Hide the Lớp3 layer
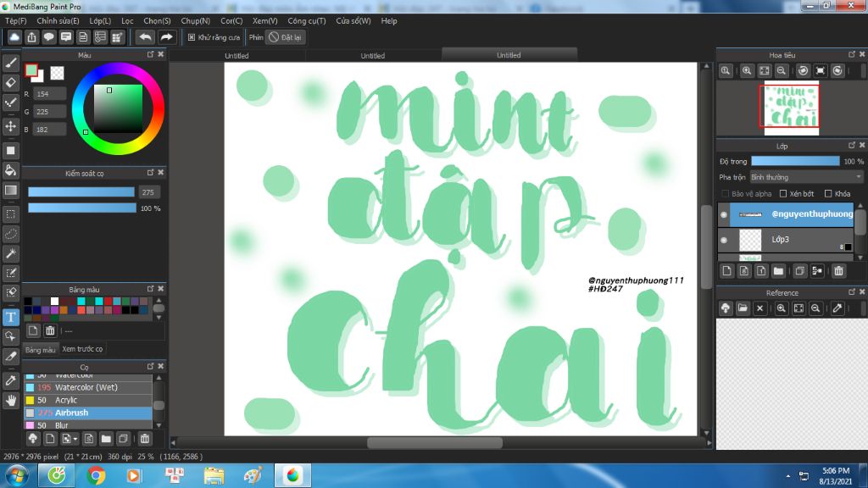The image size is (868, 488). click(x=724, y=240)
